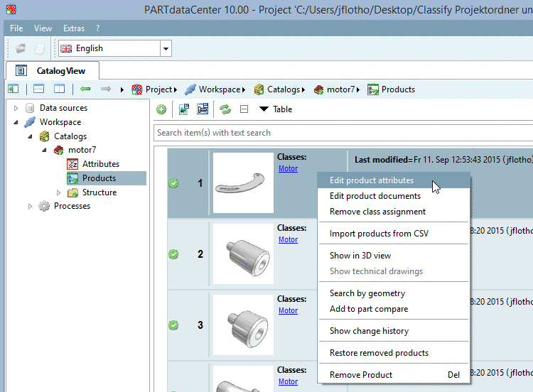
Task: Click the Processes gear icon in tree
Action: [x=44, y=206]
